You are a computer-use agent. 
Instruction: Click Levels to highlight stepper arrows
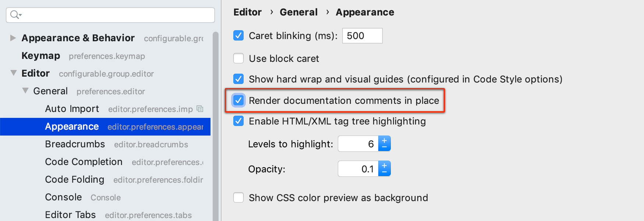[x=384, y=144]
